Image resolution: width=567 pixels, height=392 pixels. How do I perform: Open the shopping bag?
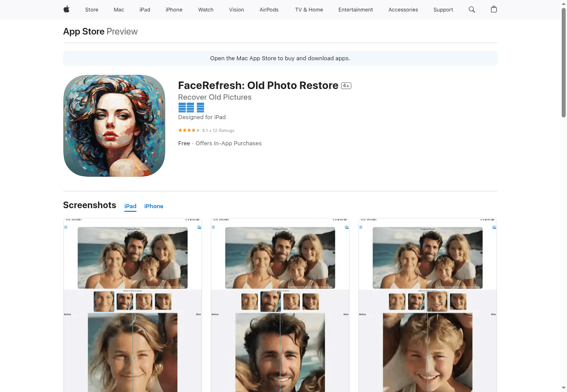(x=493, y=9)
